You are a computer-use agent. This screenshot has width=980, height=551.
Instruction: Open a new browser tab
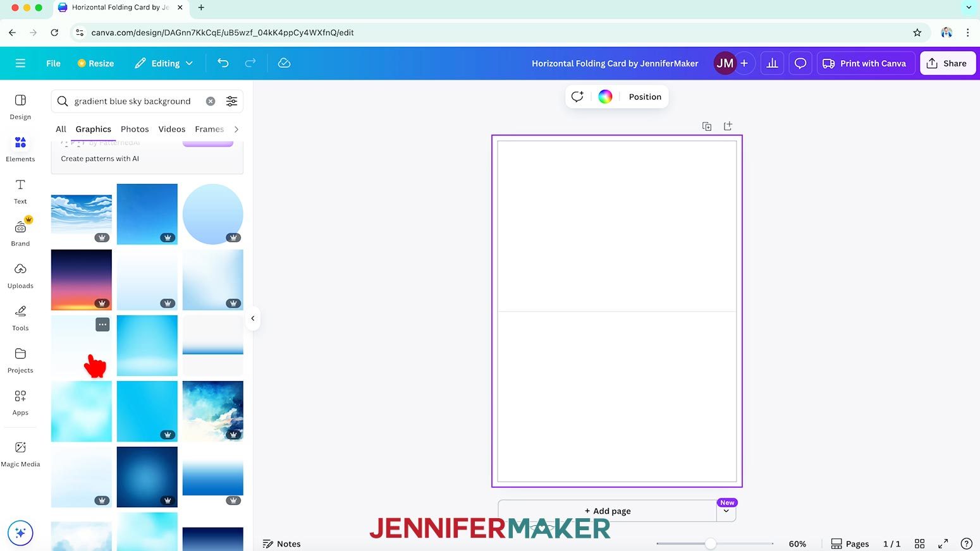coord(201,8)
